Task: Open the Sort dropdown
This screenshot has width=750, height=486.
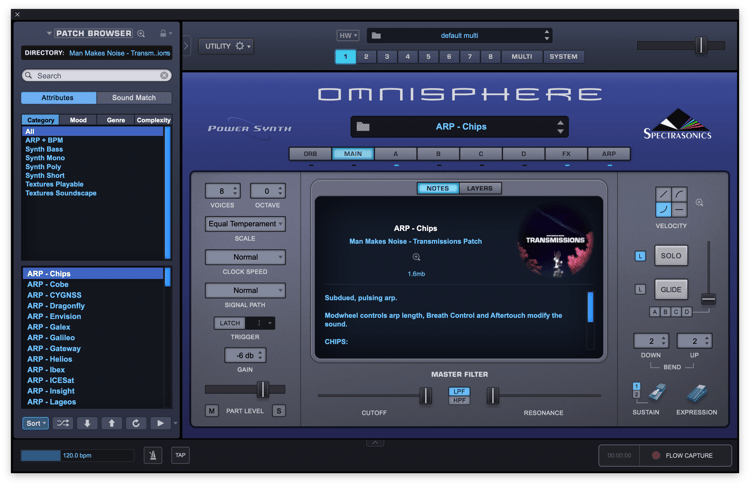Action: (x=35, y=423)
